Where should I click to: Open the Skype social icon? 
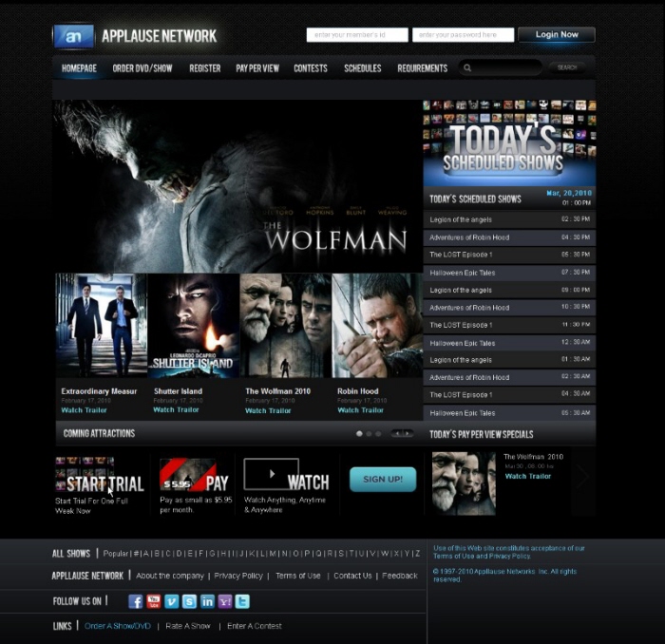189,601
